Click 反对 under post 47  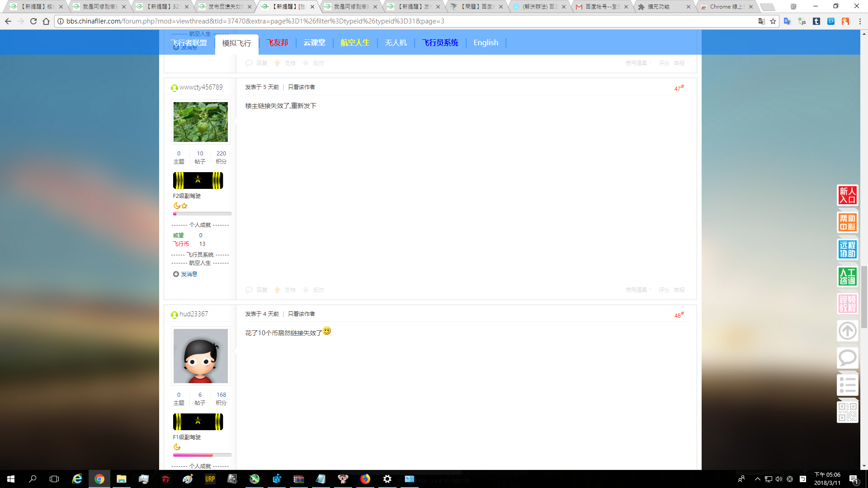tap(313, 290)
